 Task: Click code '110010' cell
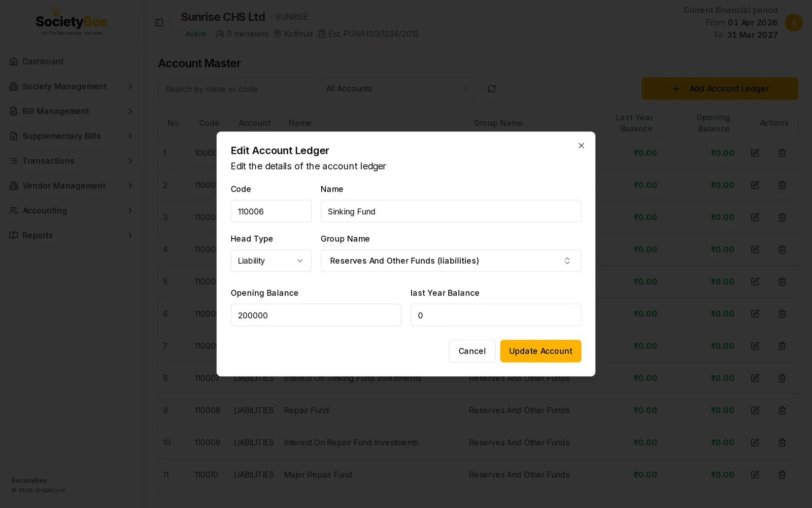[x=207, y=474]
